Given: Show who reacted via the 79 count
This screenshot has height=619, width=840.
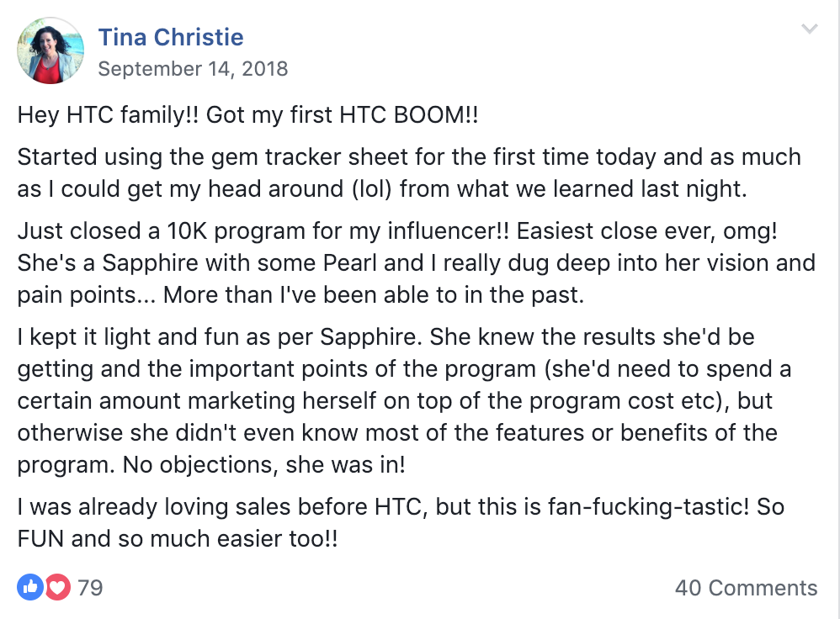Looking at the screenshot, I should (90, 587).
